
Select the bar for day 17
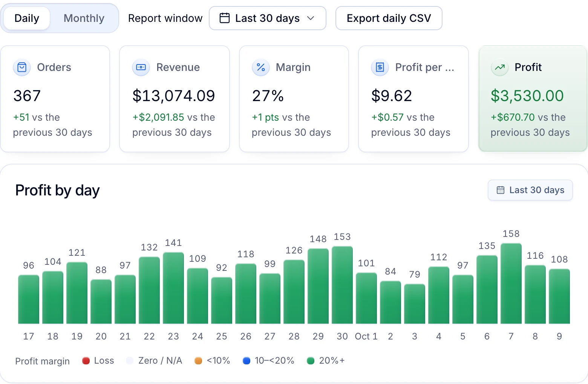coord(29,299)
